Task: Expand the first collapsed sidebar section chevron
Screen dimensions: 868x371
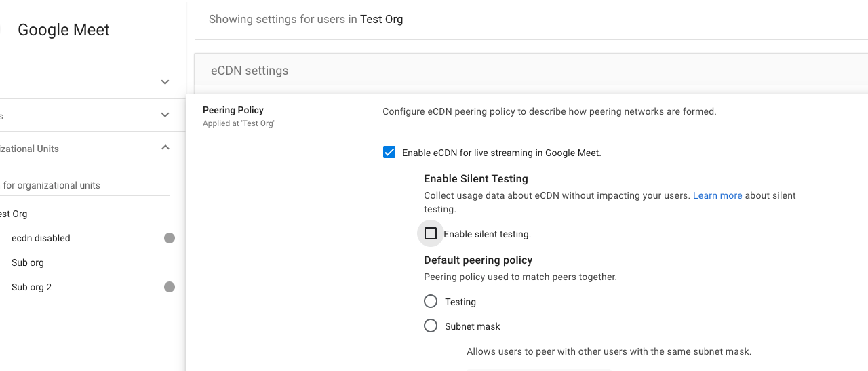Action: [x=165, y=82]
